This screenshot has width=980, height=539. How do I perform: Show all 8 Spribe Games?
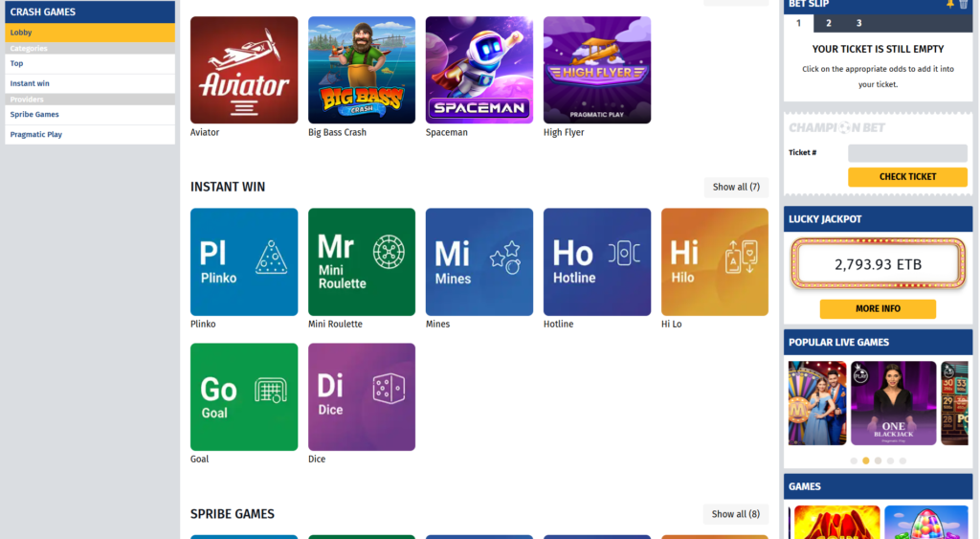[x=736, y=514]
